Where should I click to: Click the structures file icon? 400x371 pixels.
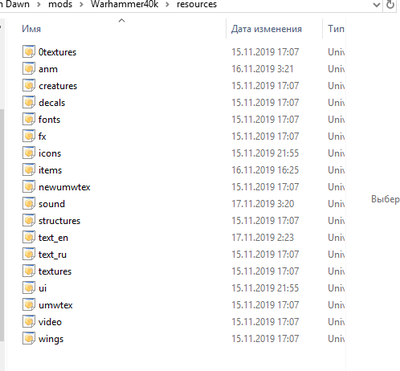pyautogui.click(x=29, y=220)
